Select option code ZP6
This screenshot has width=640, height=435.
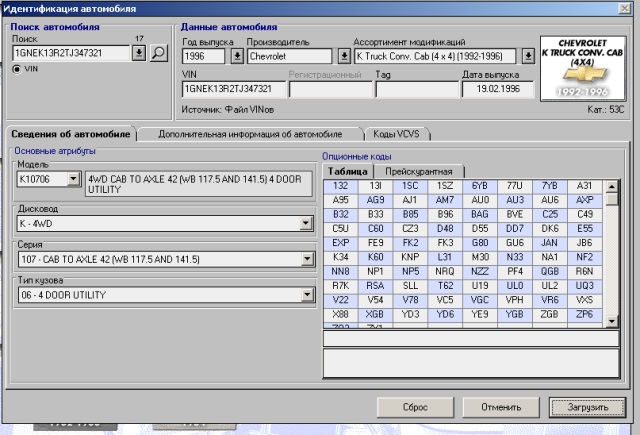tap(584, 315)
